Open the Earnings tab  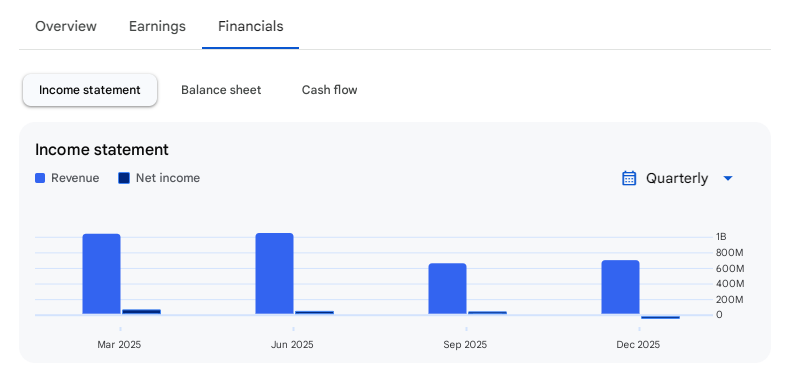click(157, 26)
